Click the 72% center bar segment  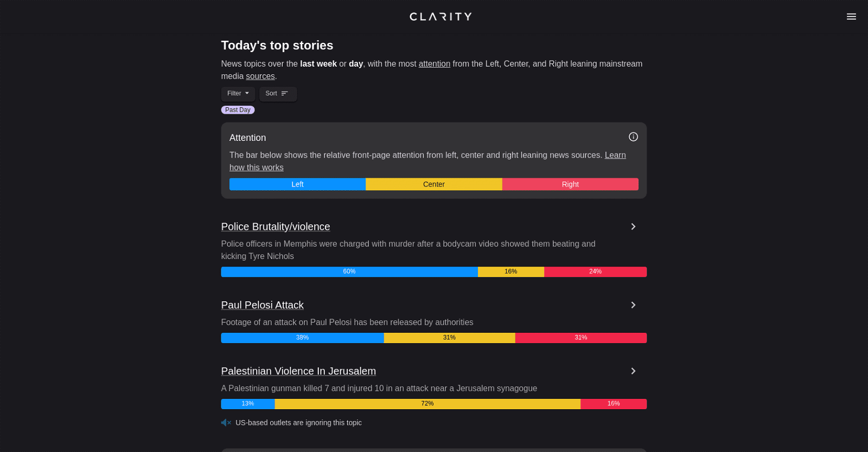pos(427,404)
